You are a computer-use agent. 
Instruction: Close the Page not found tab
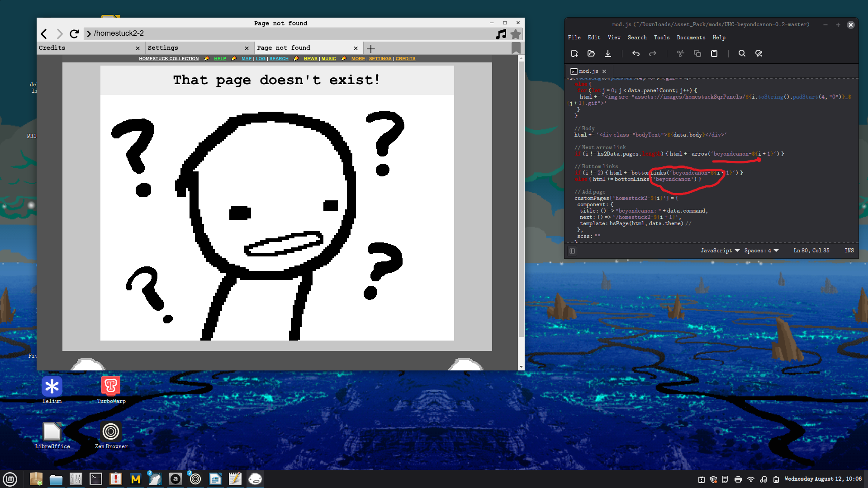(356, 48)
